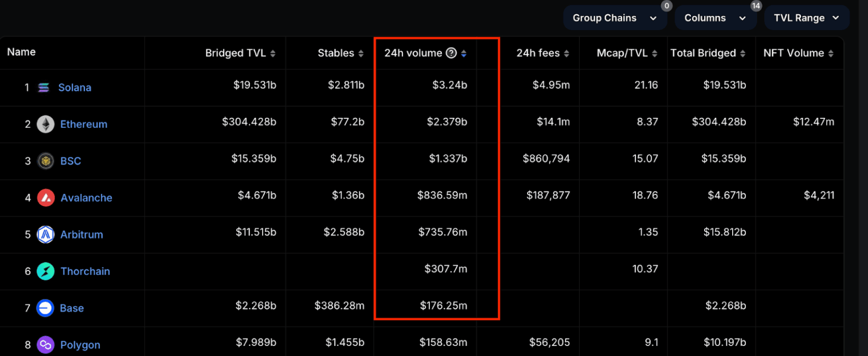Click the Arbitrum chain logo icon

tap(45, 235)
